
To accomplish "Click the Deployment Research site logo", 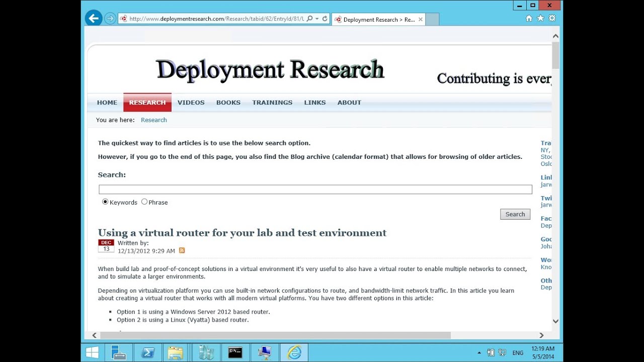I will click(270, 69).
